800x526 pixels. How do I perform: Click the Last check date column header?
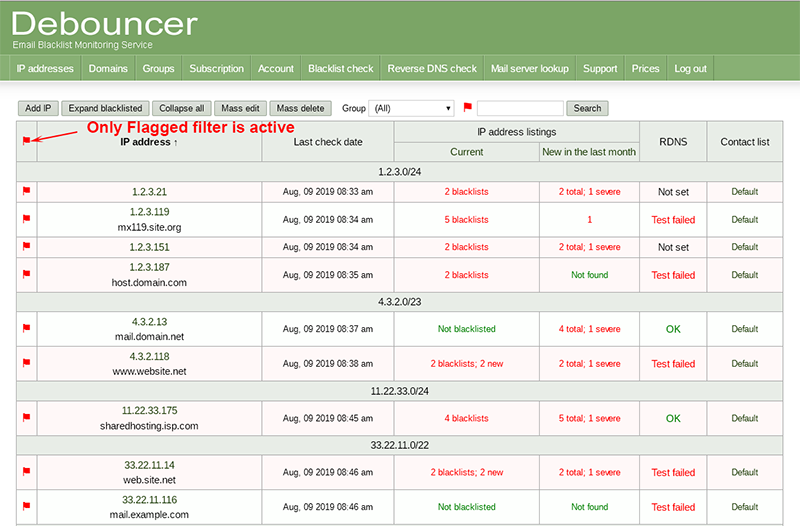pyautogui.click(x=328, y=142)
